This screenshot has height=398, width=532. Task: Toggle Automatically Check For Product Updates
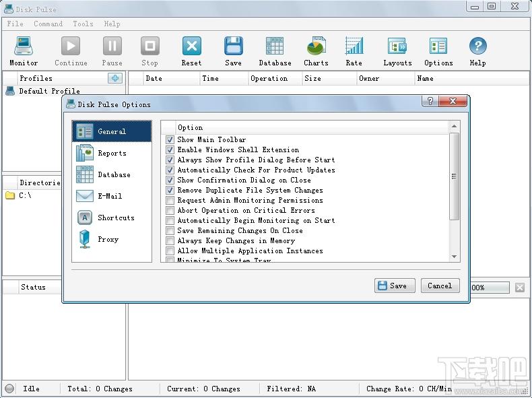tap(170, 170)
